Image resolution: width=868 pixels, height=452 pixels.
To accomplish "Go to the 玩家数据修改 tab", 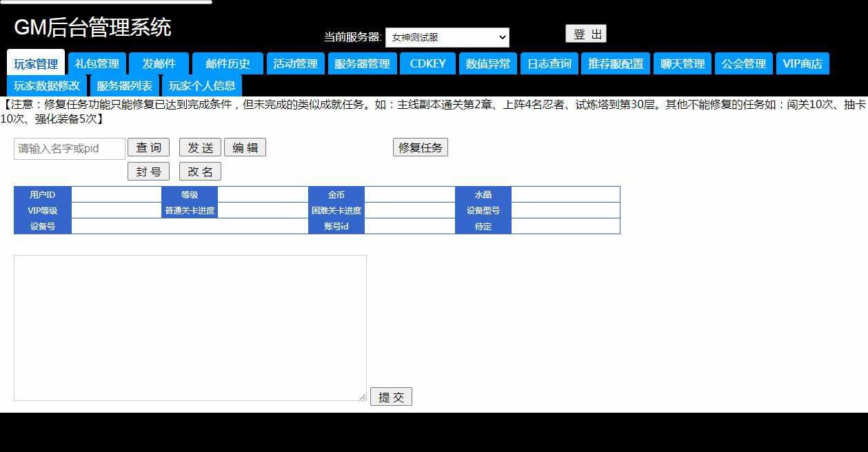I will (47, 85).
